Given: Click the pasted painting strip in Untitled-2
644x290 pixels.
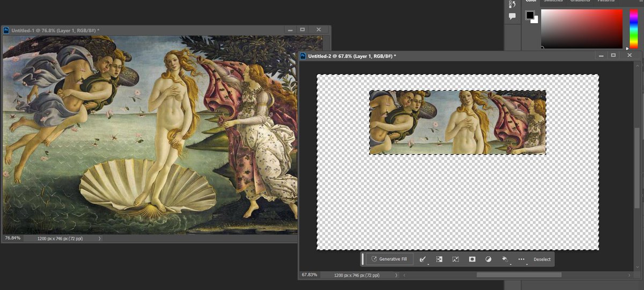Looking at the screenshot, I should pyautogui.click(x=457, y=122).
